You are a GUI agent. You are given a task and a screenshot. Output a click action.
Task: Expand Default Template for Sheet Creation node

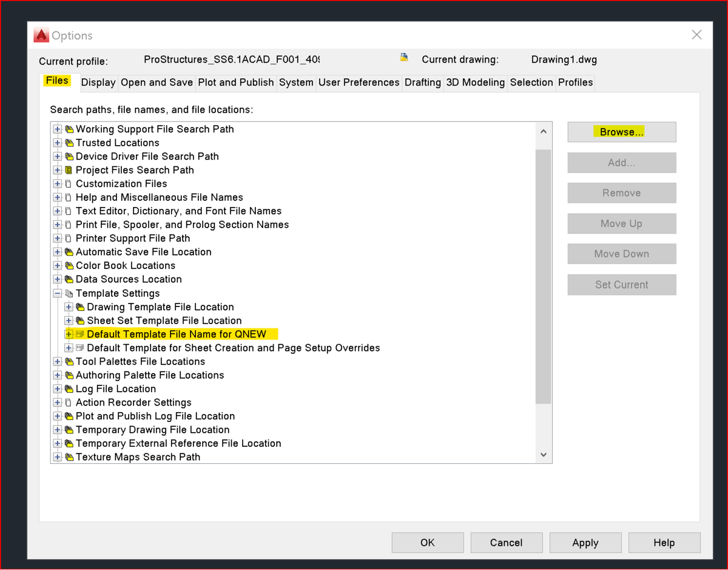(x=69, y=348)
